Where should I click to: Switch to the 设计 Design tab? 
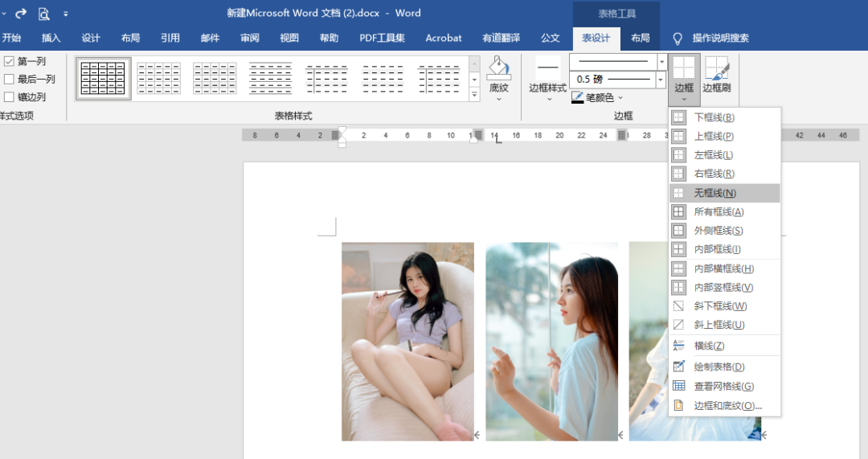pos(91,39)
